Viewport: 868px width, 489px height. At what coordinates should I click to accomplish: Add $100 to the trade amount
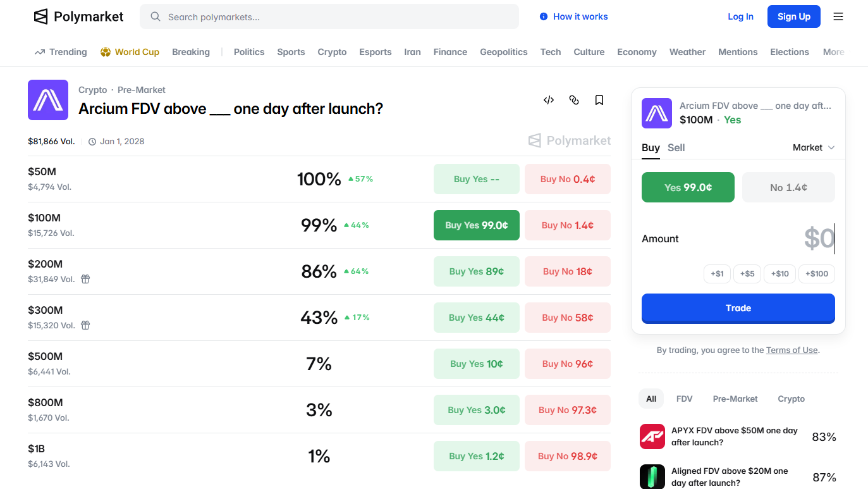tap(817, 274)
